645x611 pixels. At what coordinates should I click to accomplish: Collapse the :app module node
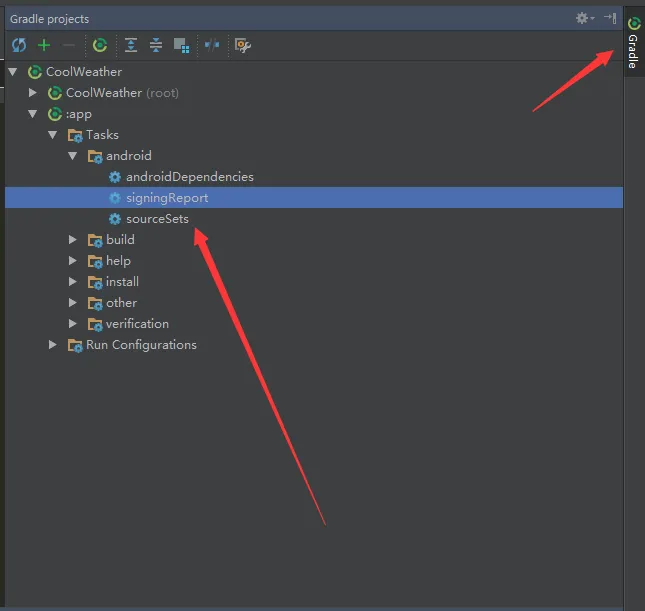(x=32, y=114)
